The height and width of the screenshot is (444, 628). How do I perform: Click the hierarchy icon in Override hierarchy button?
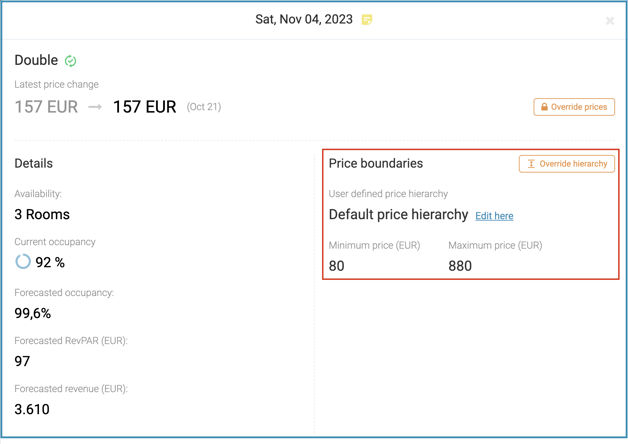[x=531, y=164]
